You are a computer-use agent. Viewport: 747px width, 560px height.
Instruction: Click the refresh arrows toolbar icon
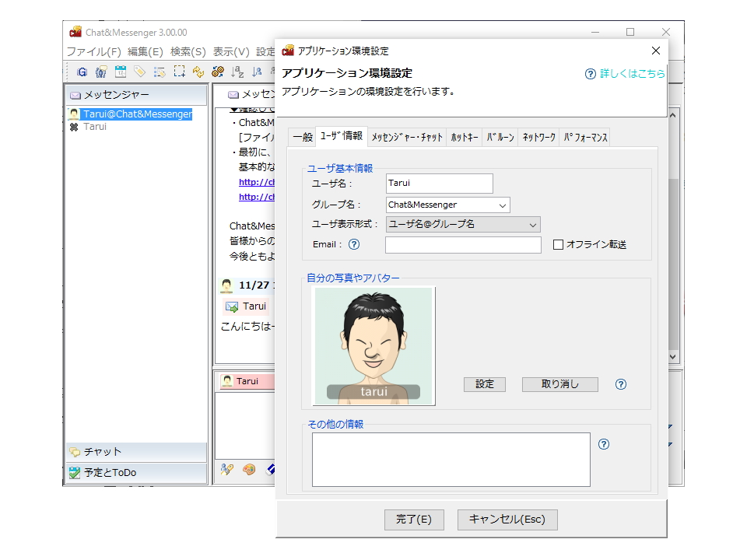click(197, 71)
